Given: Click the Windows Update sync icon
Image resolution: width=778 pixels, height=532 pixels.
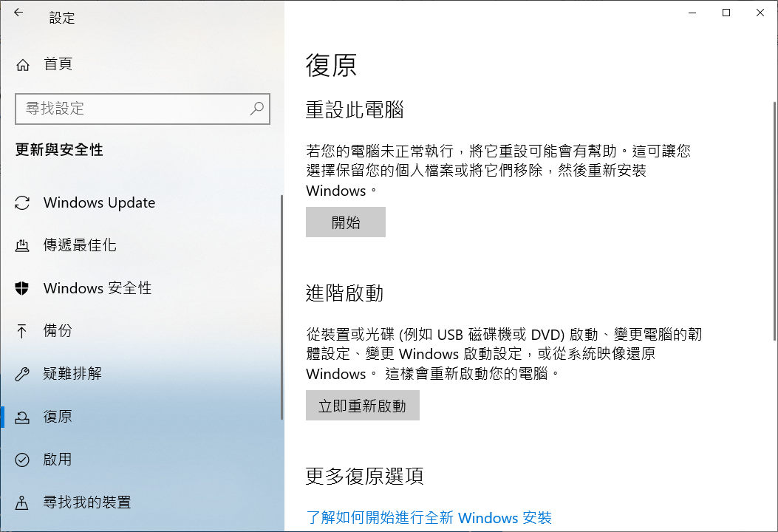Looking at the screenshot, I should click(22, 203).
